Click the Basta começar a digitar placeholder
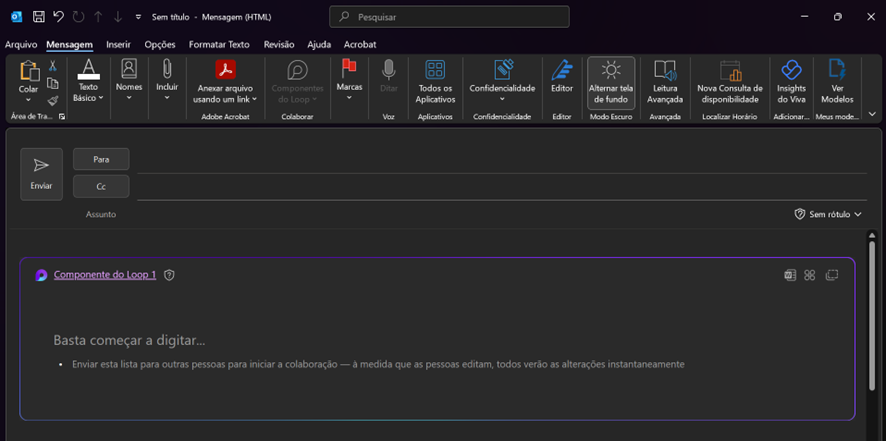Viewport: 886px width, 441px height. [x=129, y=340]
